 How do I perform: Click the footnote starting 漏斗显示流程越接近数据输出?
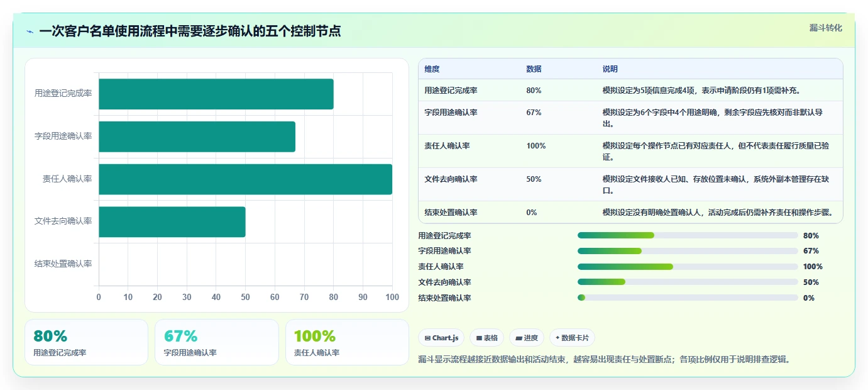click(x=604, y=360)
